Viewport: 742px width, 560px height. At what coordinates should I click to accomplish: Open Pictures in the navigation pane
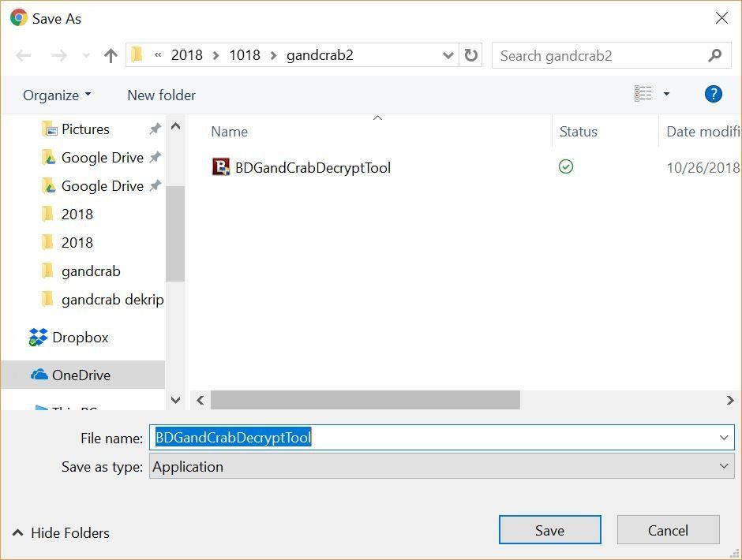[x=85, y=129]
